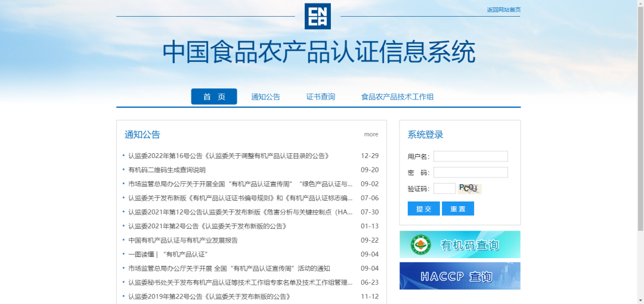The height and width of the screenshot is (304, 644).
Task: Open the HACCP 查询 banner
Action: (x=460, y=276)
